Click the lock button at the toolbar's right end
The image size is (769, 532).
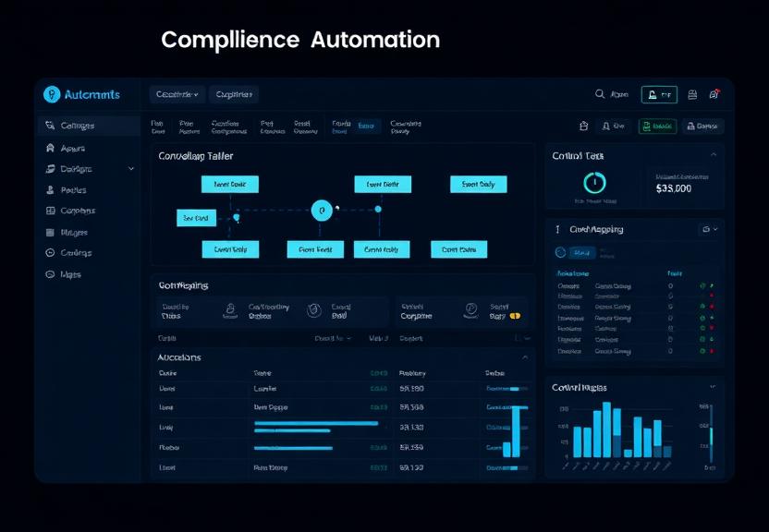pyautogui.click(x=702, y=127)
